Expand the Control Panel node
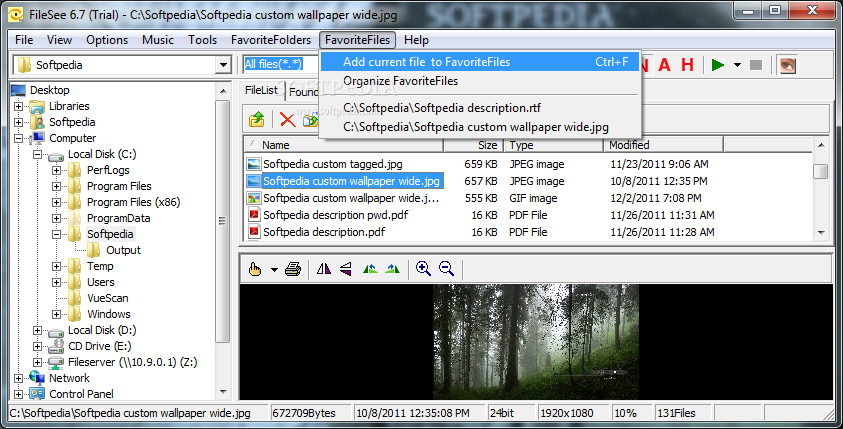 [x=18, y=394]
